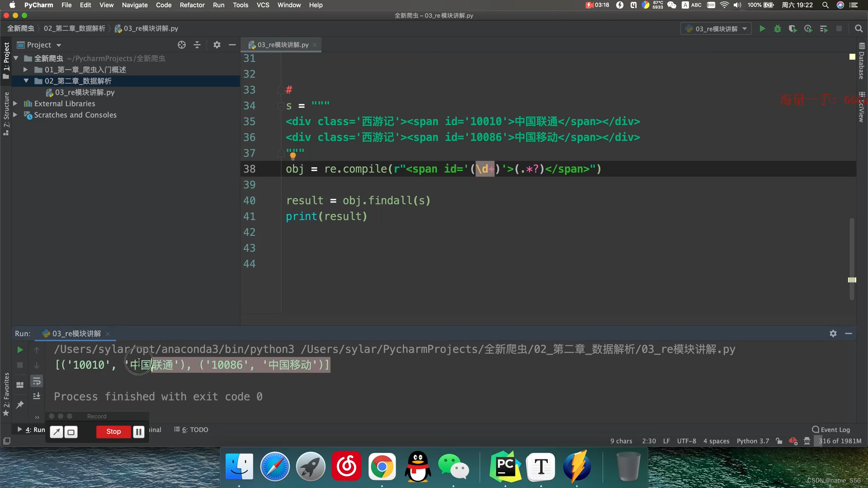868x488 pixels.
Task: Start debugging with the bug icon
Action: pyautogui.click(x=778, y=29)
